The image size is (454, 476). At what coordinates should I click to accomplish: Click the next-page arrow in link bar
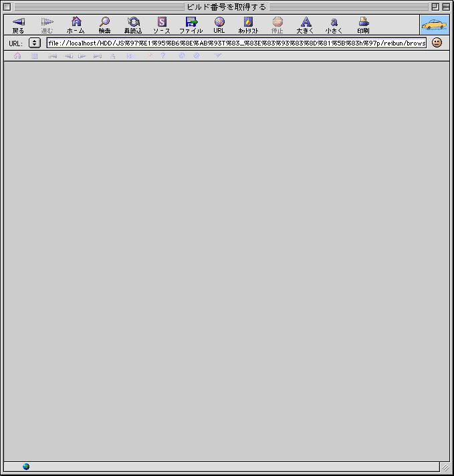point(82,56)
